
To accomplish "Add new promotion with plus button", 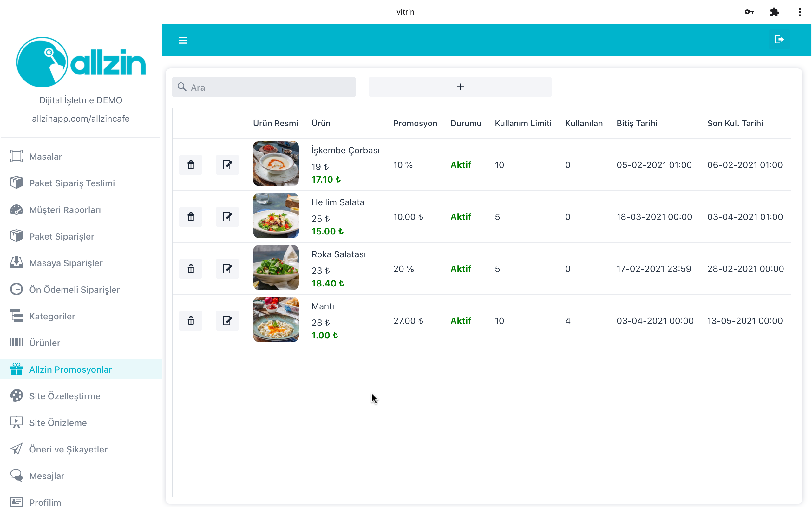I will pos(460,87).
